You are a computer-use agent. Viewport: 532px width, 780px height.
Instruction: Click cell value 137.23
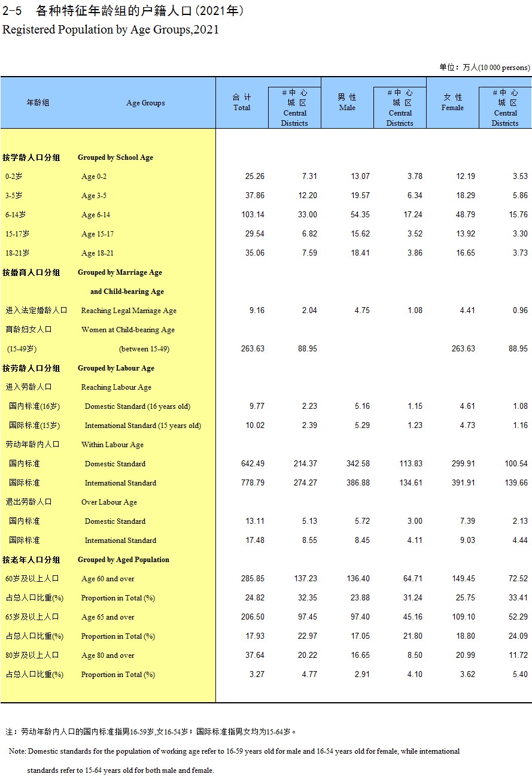pyautogui.click(x=305, y=579)
